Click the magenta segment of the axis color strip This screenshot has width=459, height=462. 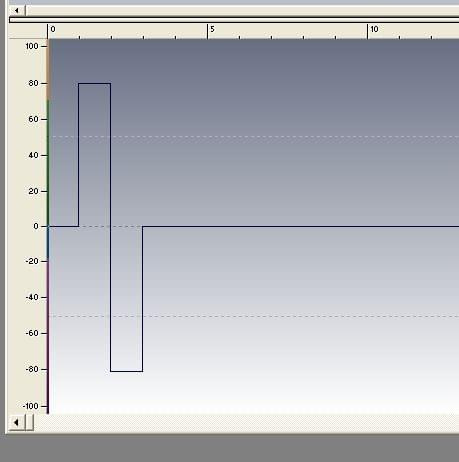coord(48,337)
